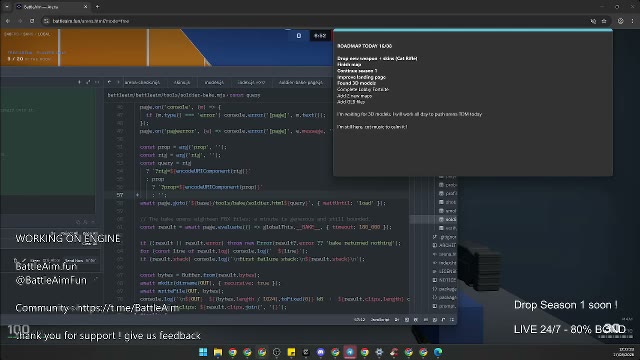The height and width of the screenshot is (360, 640).
Task: Open the soldier-bake editor tab
Action: coord(301,82)
